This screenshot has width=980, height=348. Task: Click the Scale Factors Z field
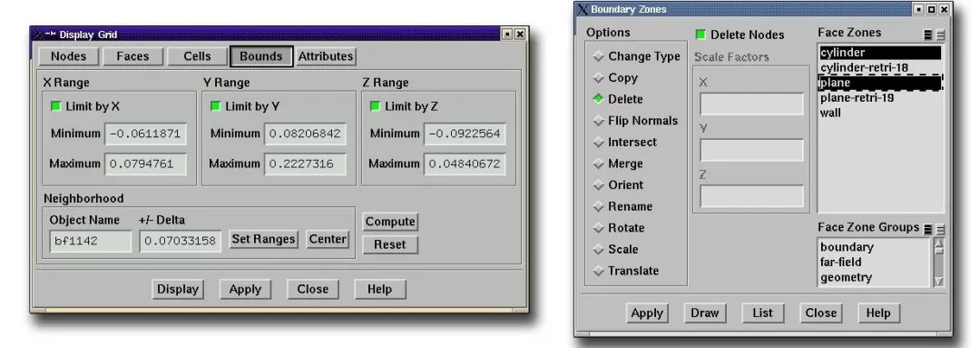(752, 196)
